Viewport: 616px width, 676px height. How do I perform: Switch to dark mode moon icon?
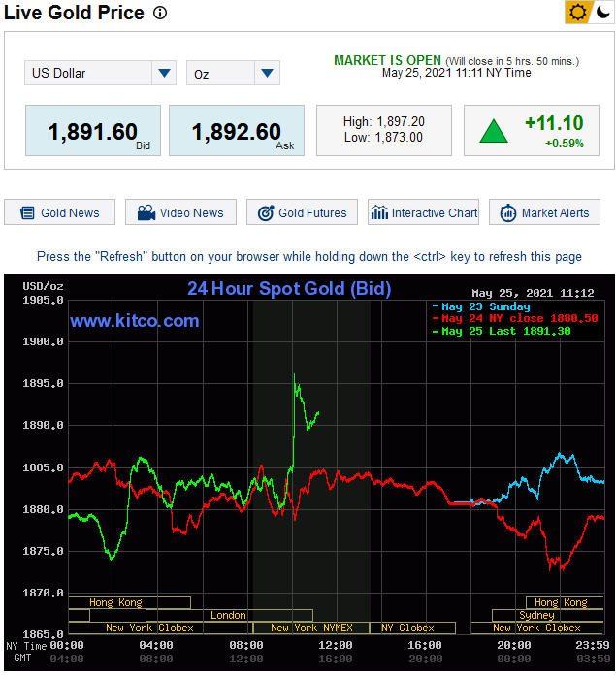coord(602,12)
